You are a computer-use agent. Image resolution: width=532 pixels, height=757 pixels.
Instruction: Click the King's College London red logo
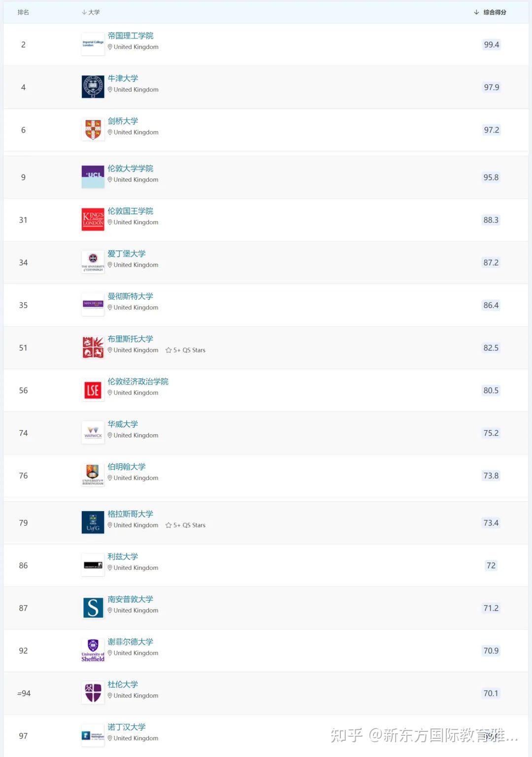click(x=93, y=219)
